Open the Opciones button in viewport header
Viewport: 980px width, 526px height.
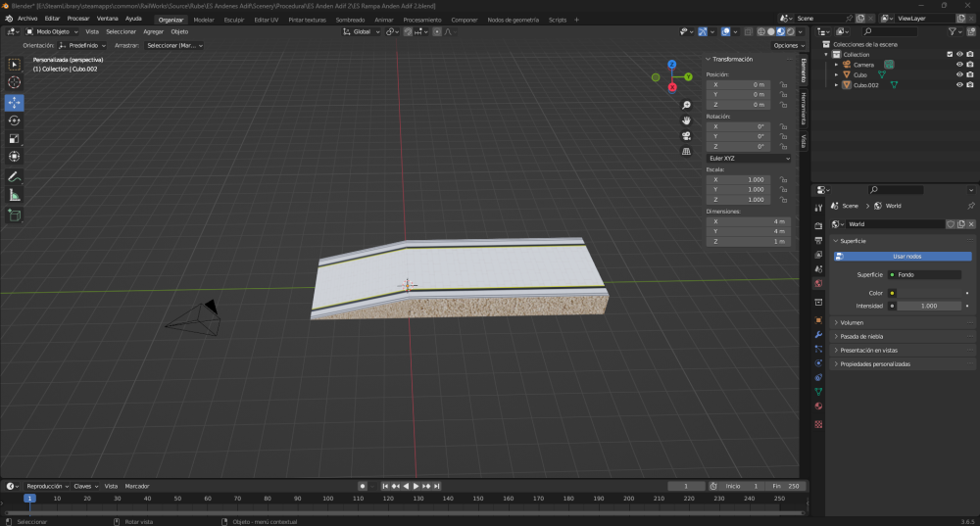(x=786, y=45)
